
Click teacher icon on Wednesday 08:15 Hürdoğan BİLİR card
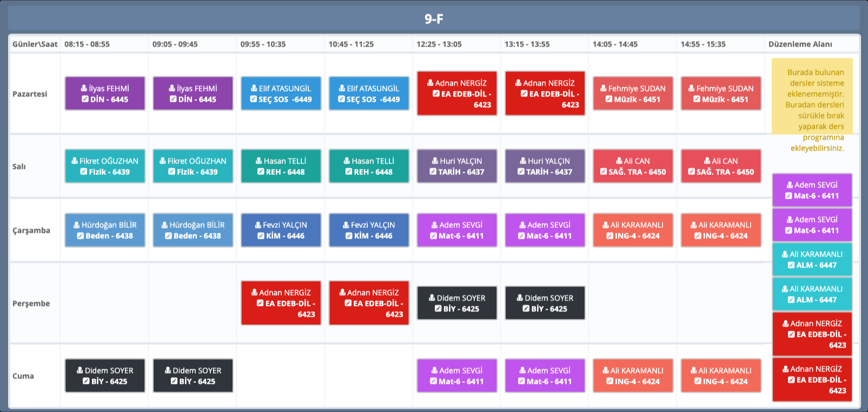coord(76,225)
